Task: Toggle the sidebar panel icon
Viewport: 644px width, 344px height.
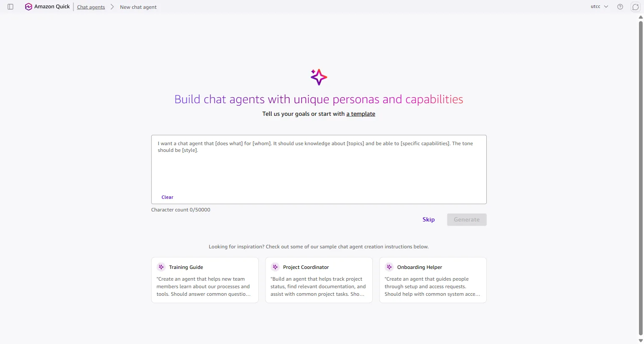Action: (10, 7)
